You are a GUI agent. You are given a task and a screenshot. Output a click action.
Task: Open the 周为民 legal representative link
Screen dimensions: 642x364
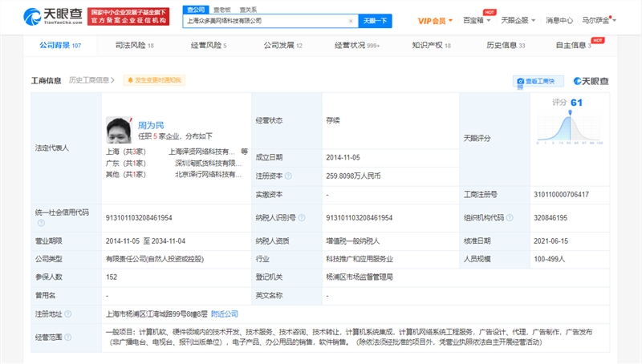(151, 125)
